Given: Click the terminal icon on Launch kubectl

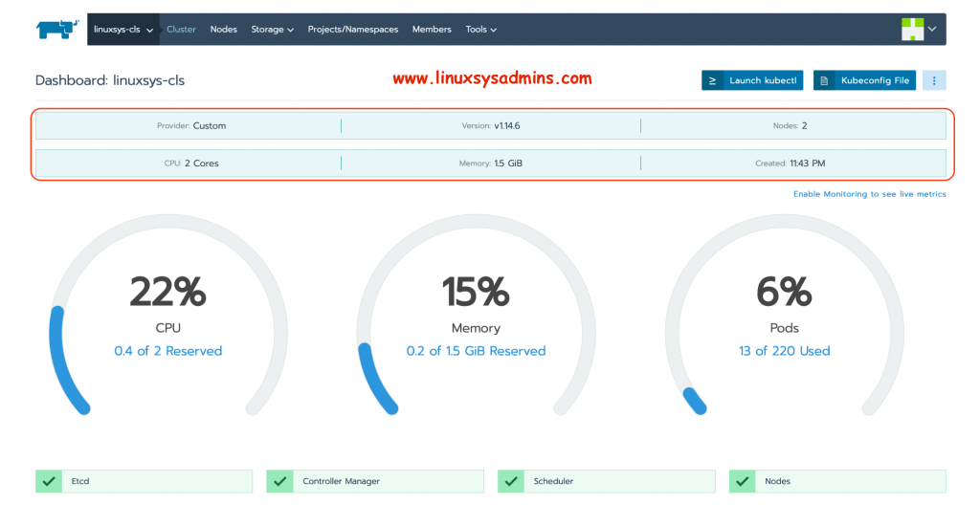Looking at the screenshot, I should pyautogui.click(x=712, y=80).
